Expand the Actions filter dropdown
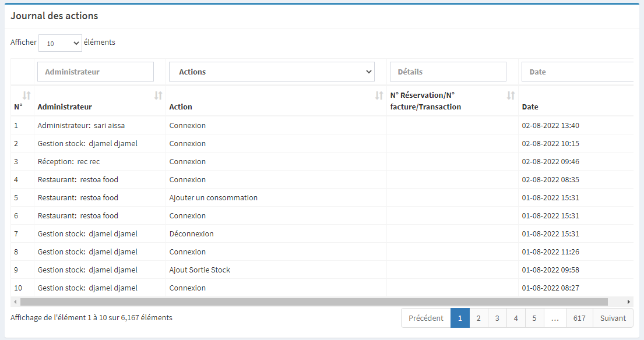Screen dimensions: 644x340 [272, 72]
